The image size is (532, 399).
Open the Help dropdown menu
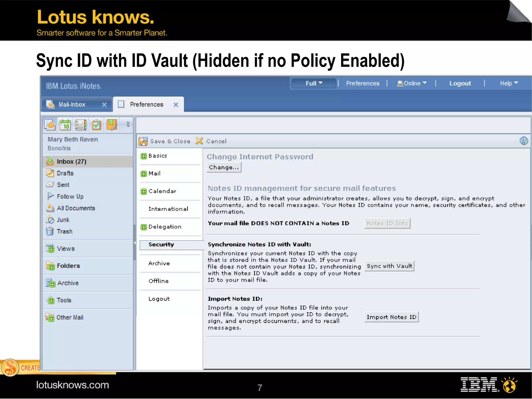click(x=509, y=83)
